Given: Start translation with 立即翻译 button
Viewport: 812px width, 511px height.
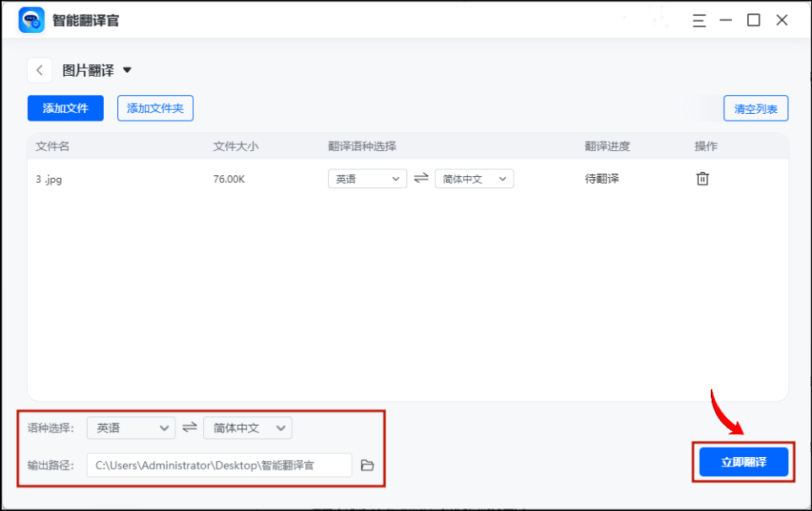Looking at the screenshot, I should (x=744, y=462).
